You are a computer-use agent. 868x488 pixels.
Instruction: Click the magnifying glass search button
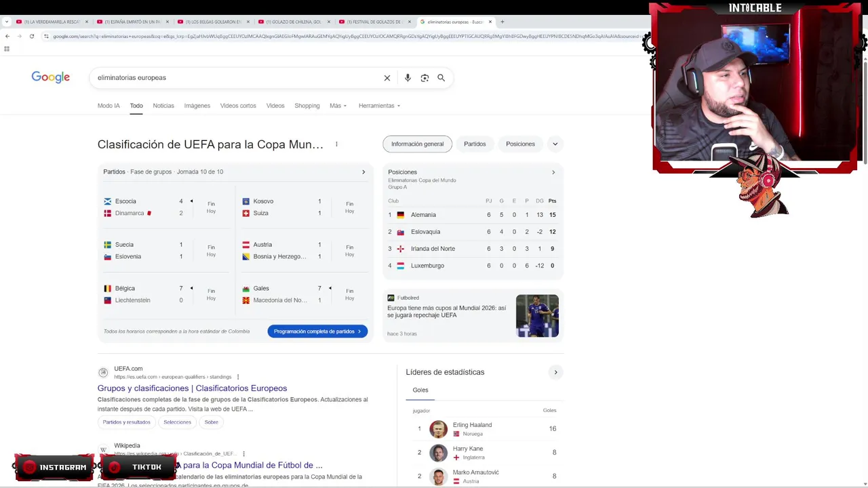coord(441,78)
